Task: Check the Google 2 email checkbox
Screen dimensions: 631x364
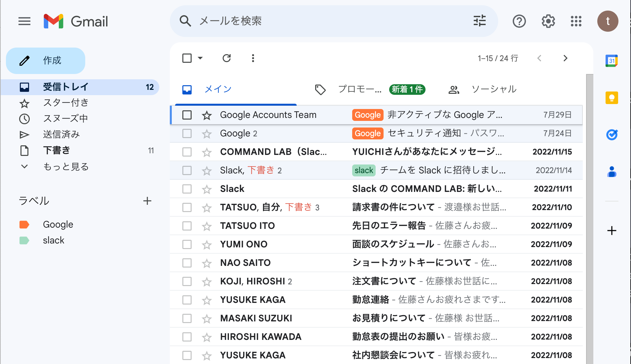Action: coord(187,133)
